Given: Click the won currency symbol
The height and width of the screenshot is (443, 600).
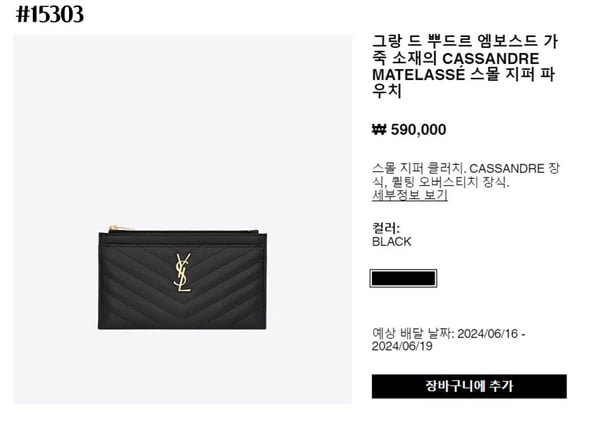Looking at the screenshot, I should coord(379,129).
